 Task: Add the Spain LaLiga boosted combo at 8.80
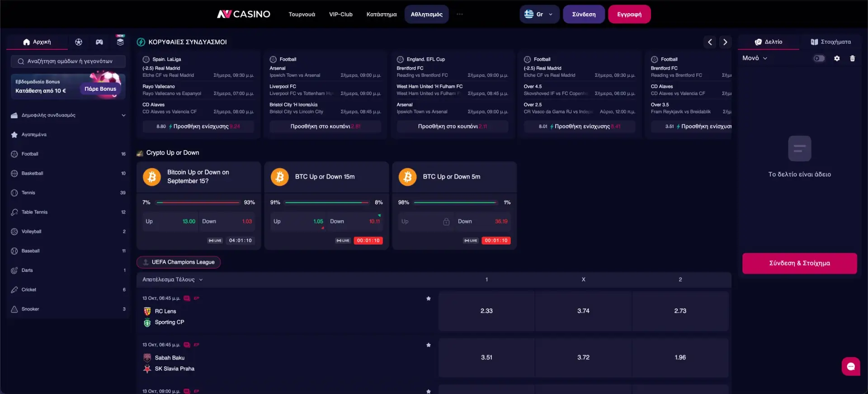coord(198,127)
